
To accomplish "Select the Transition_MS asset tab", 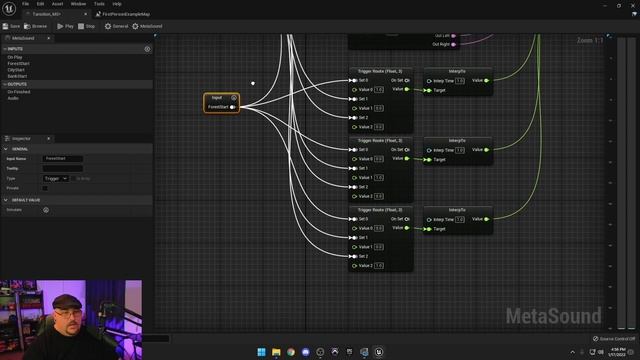I will 47,14.
